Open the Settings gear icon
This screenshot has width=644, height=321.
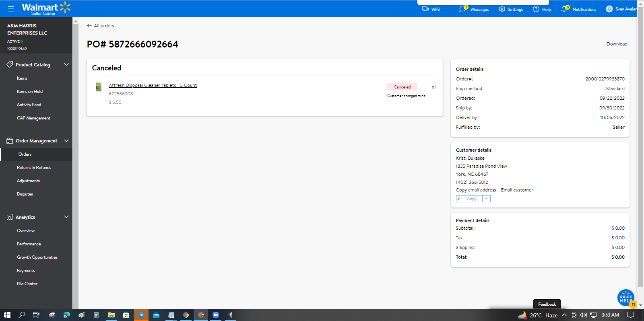tap(502, 9)
